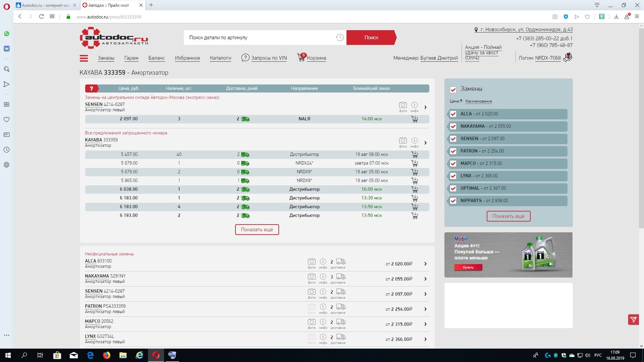Add SENSEN 2 097.00 offer to cart
The width and height of the screenshot is (644, 362).
click(415, 119)
